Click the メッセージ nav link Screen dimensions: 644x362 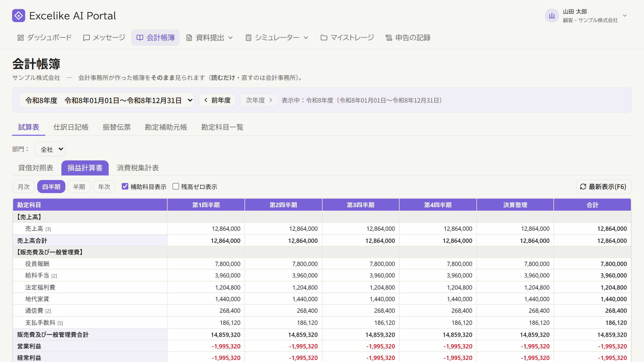104,38
